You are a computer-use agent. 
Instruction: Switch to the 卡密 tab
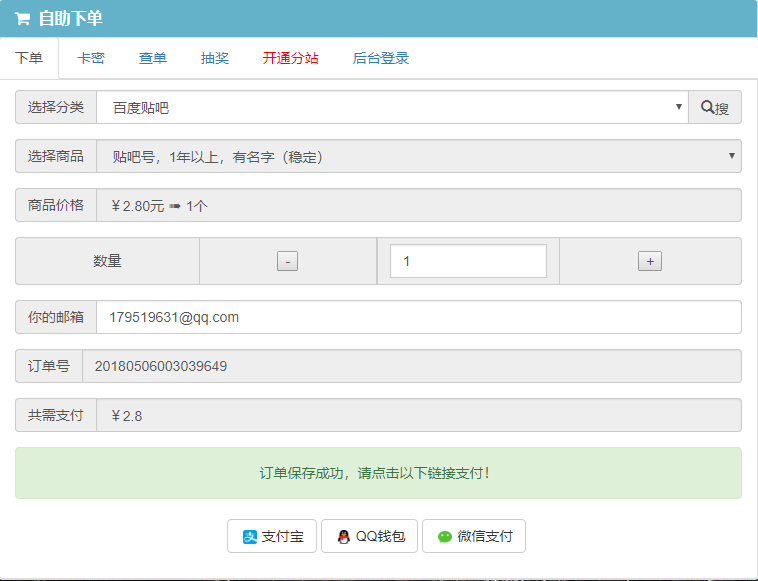[91, 58]
